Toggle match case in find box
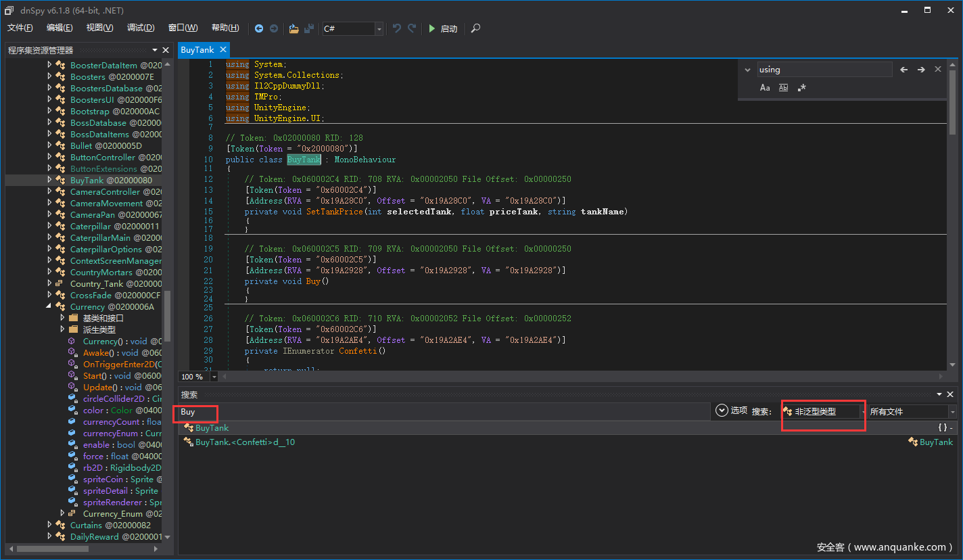The height and width of the screenshot is (560, 963). tap(765, 88)
